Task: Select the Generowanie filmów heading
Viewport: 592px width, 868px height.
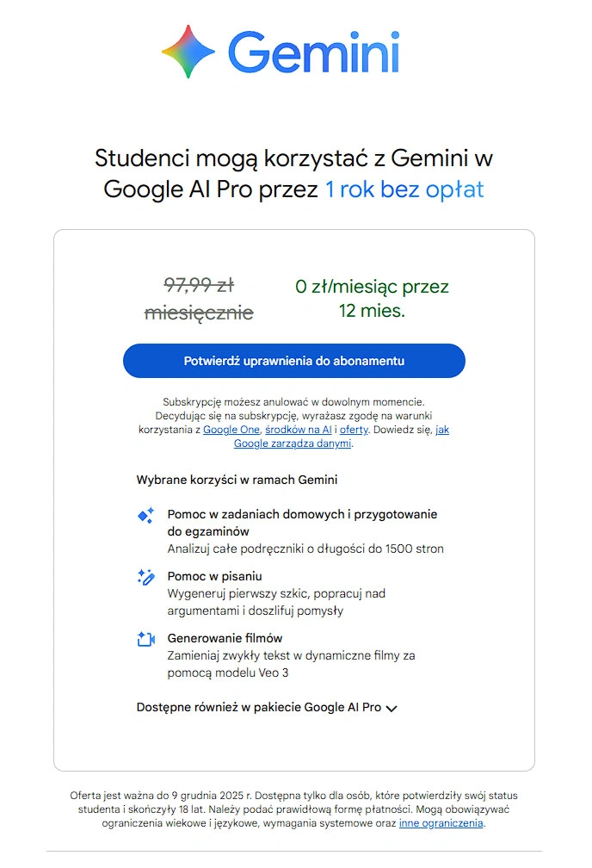Action: 225,638
